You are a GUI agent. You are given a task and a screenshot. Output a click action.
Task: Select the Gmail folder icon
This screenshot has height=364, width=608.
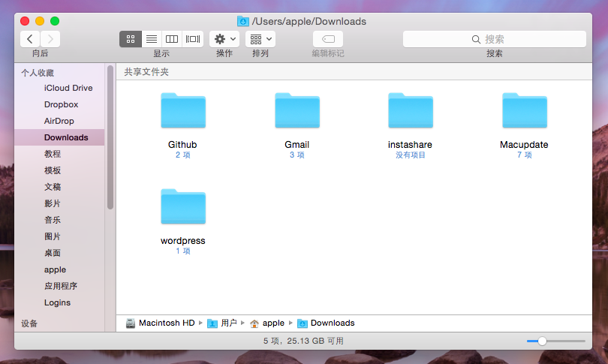pos(297,110)
